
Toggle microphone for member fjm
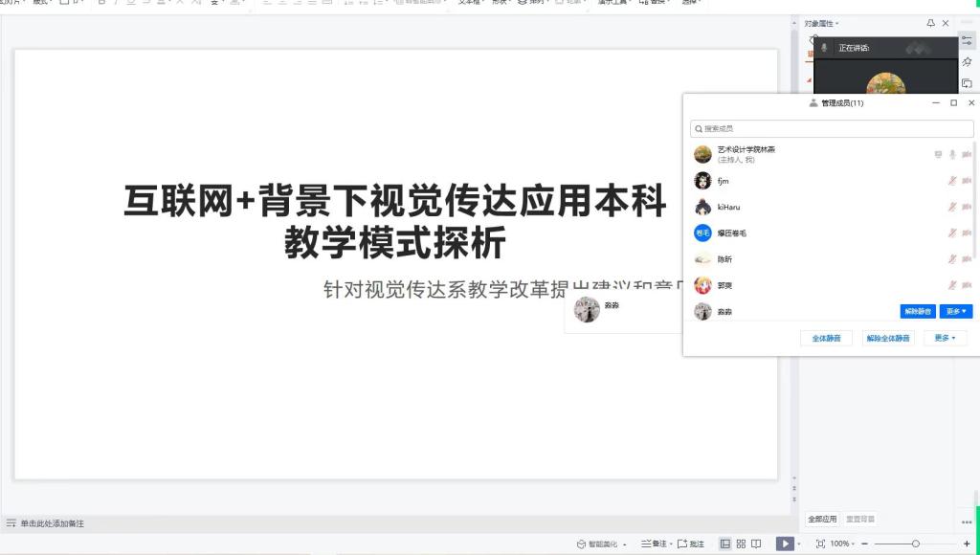point(952,181)
